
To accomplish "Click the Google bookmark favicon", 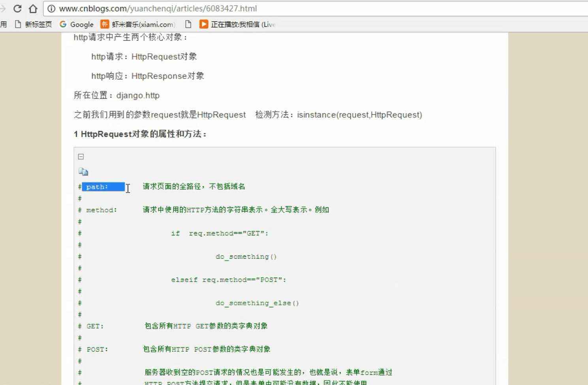I will coord(63,24).
